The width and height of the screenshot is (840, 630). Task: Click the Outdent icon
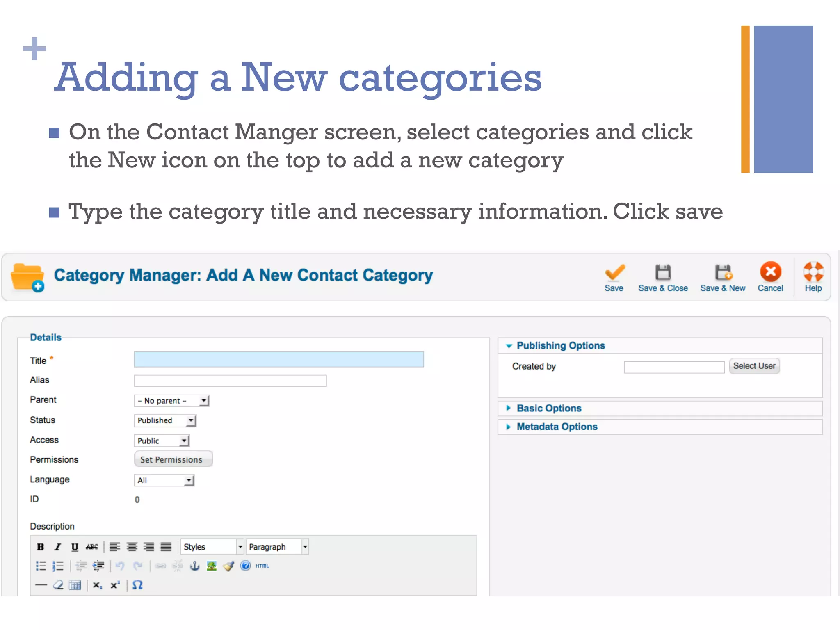(81, 566)
